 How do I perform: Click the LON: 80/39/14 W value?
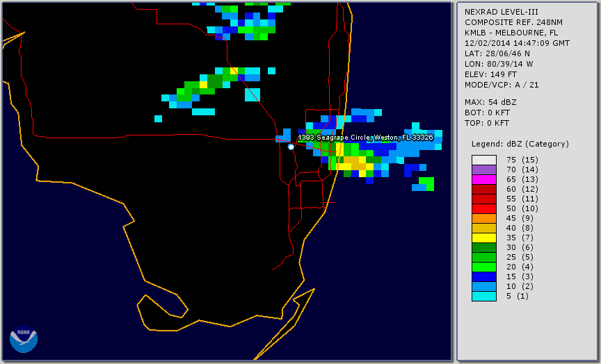pyautogui.click(x=499, y=64)
